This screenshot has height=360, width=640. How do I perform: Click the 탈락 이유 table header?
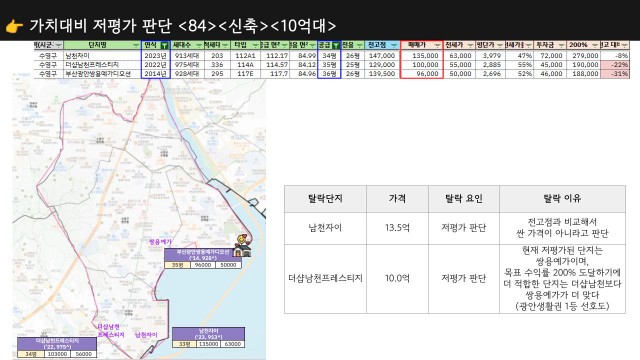[x=562, y=199]
